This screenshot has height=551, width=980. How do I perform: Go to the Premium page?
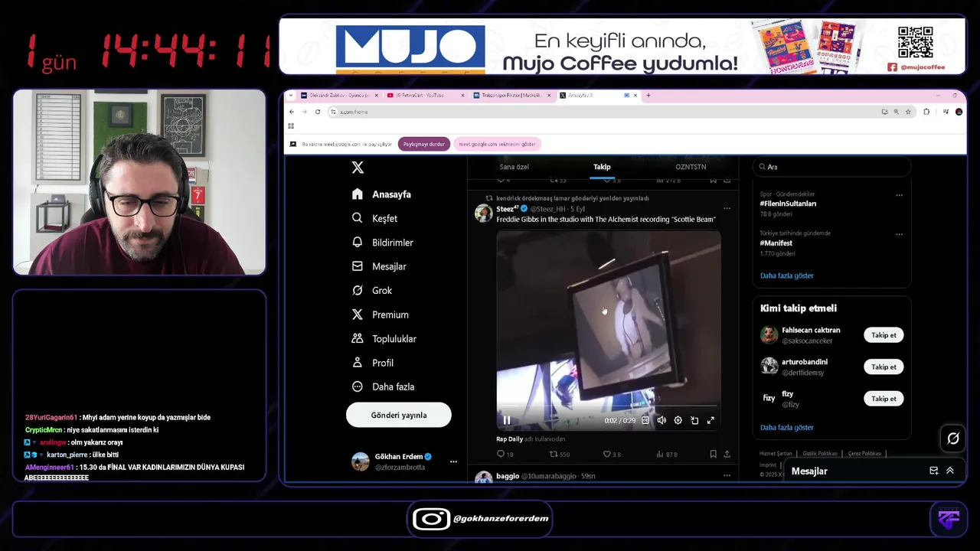click(x=380, y=315)
